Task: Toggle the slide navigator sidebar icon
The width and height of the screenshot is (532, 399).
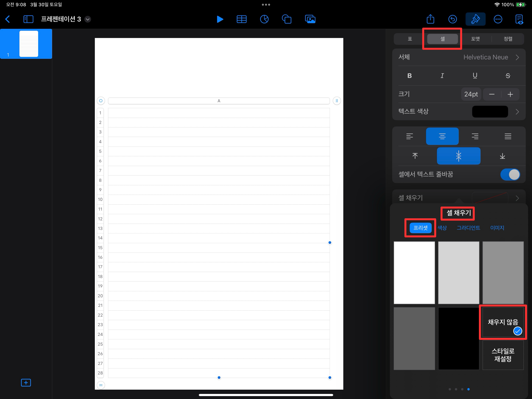Action: [x=28, y=19]
